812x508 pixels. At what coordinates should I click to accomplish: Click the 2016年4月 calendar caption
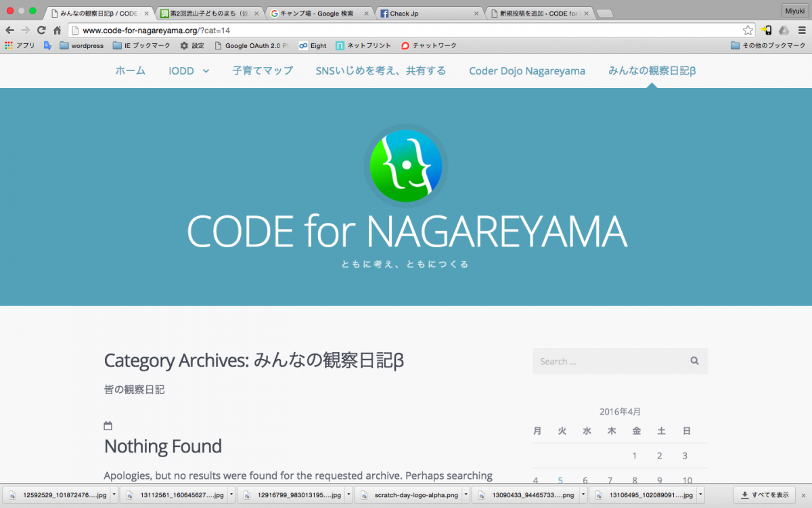coord(620,411)
